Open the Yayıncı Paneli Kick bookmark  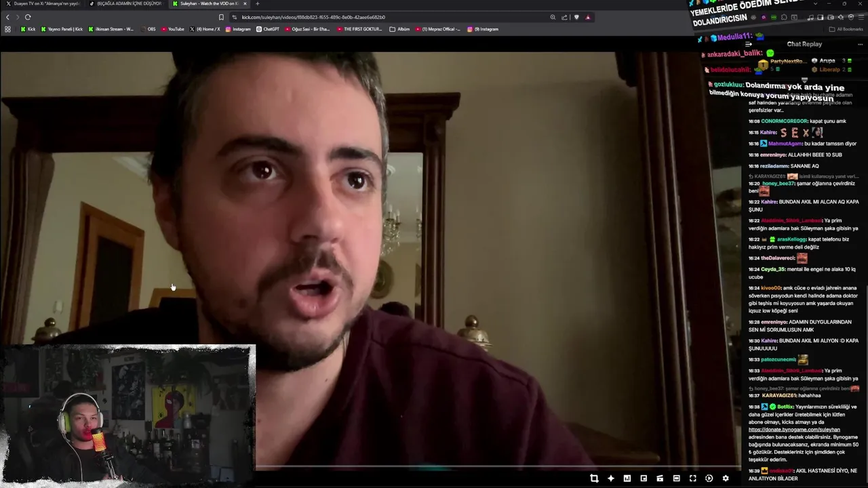click(x=62, y=29)
